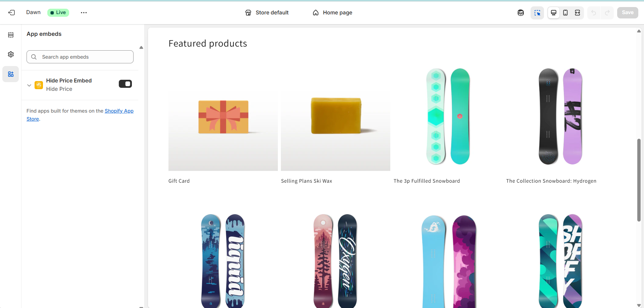The width and height of the screenshot is (644, 308).
Task: Click the Selling Plans Ski Wax title
Action: (x=306, y=181)
